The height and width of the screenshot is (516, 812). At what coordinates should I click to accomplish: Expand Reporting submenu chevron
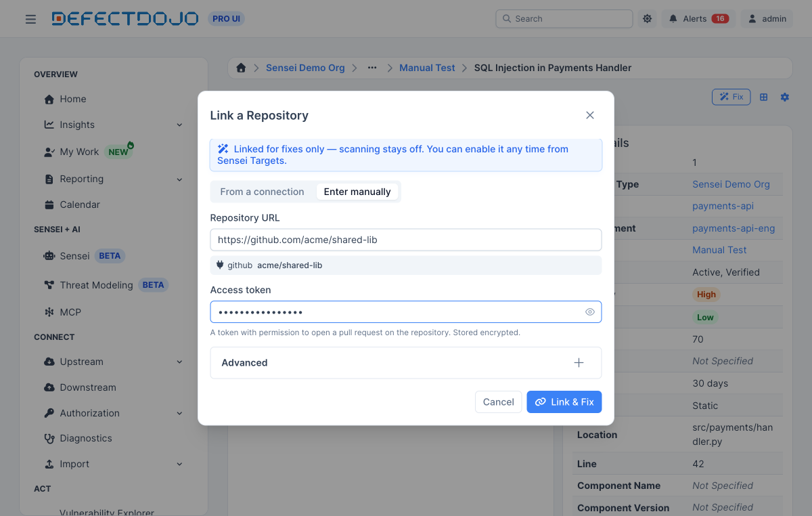tap(179, 179)
